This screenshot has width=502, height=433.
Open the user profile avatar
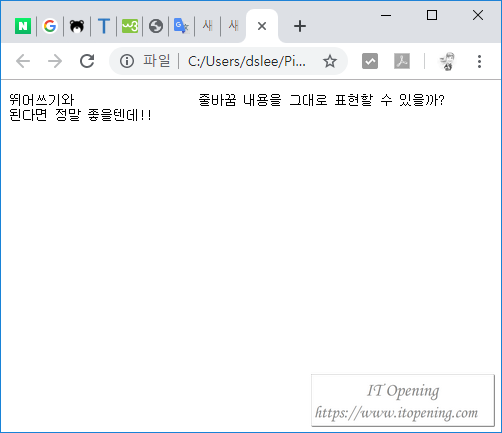[447, 62]
